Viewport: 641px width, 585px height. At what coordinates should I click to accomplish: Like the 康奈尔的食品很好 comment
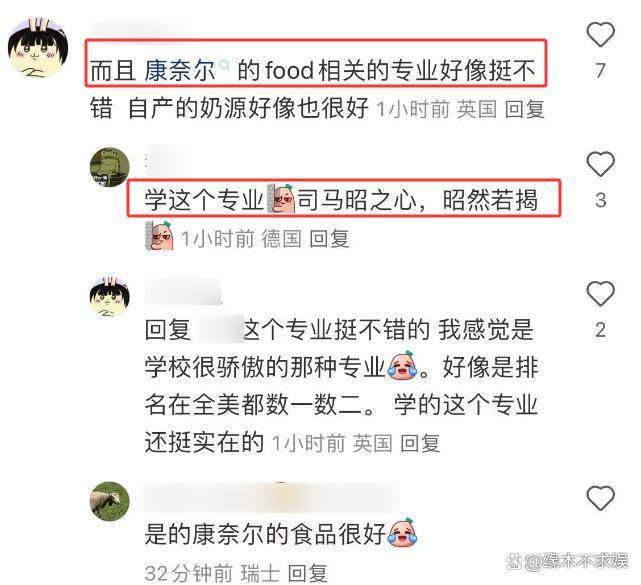tap(601, 498)
